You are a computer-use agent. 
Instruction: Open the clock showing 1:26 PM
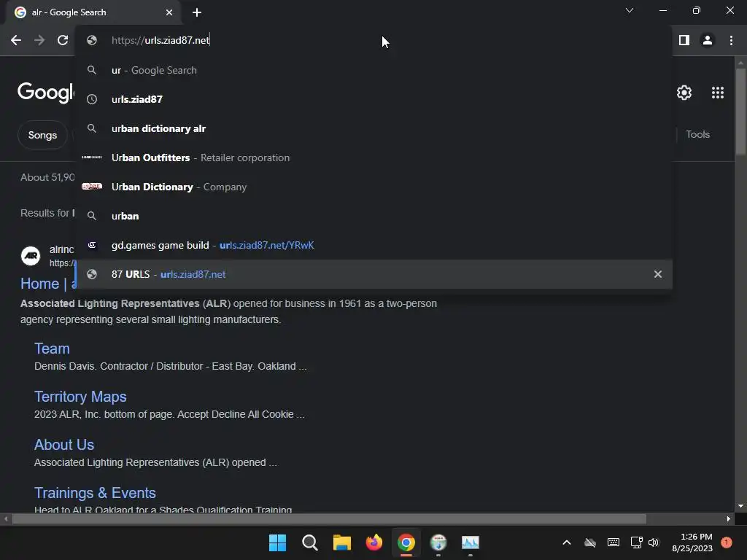692,542
